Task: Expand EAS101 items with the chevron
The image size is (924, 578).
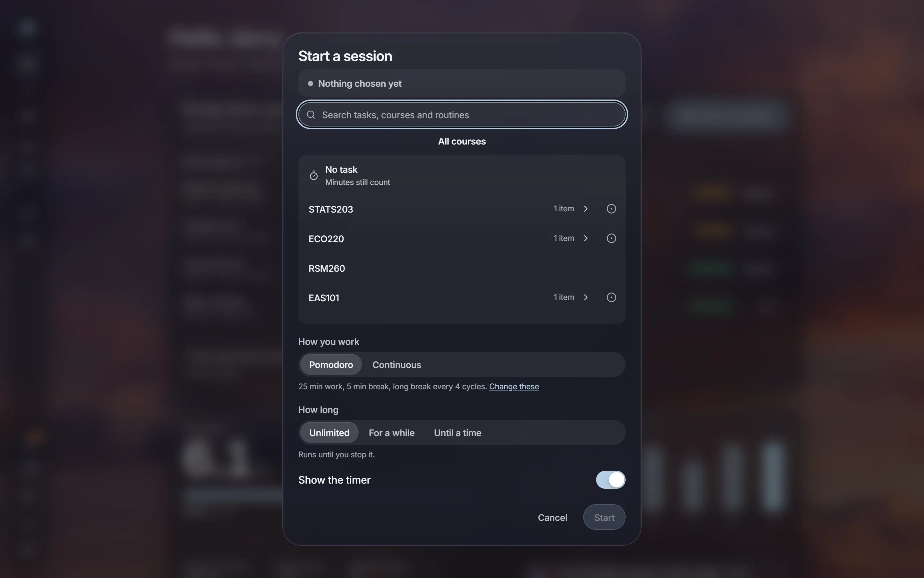Action: tap(586, 297)
